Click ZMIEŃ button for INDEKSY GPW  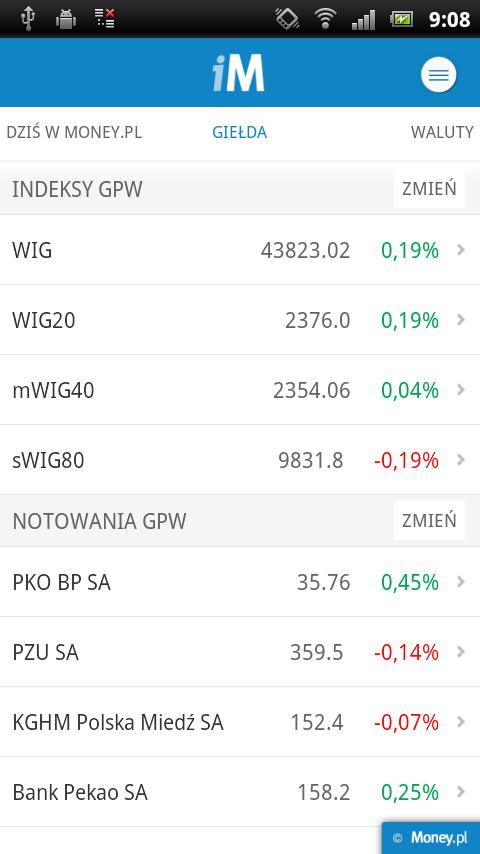429,188
